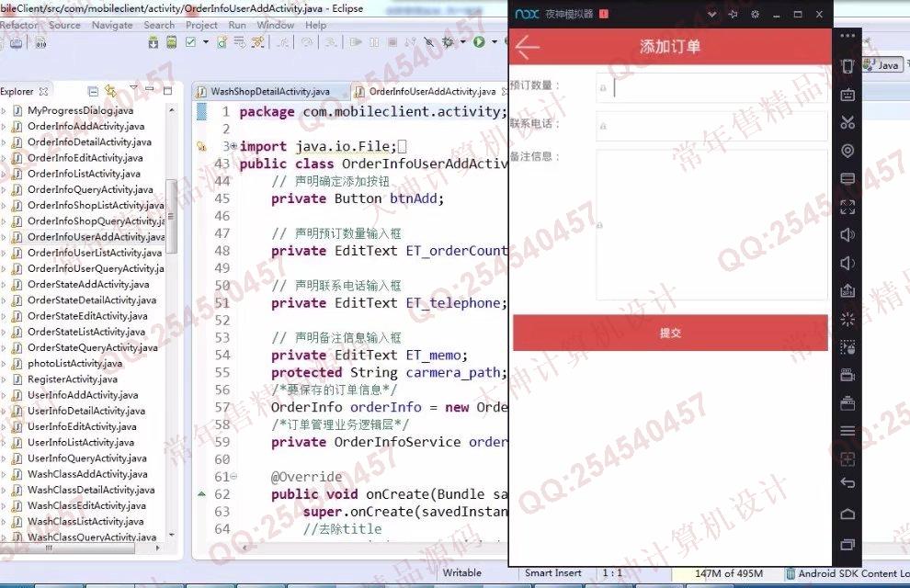Collapse the onCreate fold on line 61
The height and width of the screenshot is (588, 910).
point(233,477)
